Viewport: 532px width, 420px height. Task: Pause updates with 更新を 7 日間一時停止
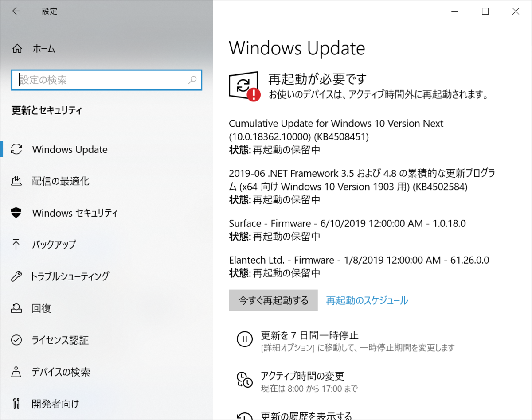pos(309,335)
